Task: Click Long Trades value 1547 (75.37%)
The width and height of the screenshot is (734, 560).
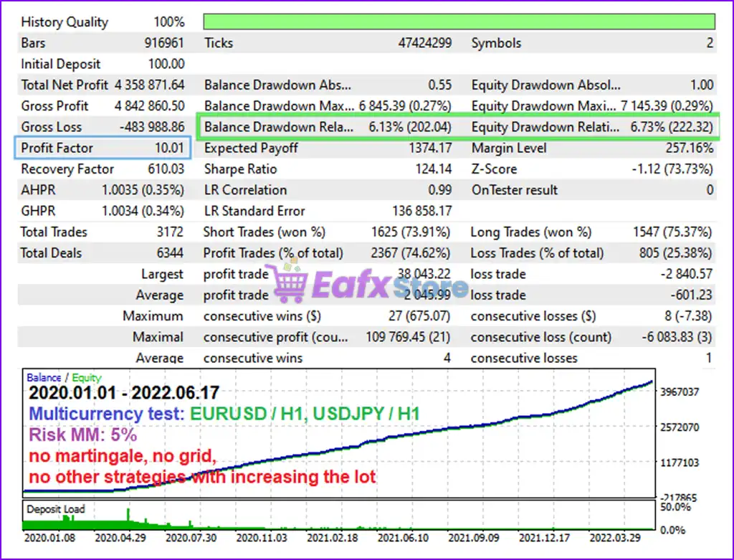Action: (672, 232)
